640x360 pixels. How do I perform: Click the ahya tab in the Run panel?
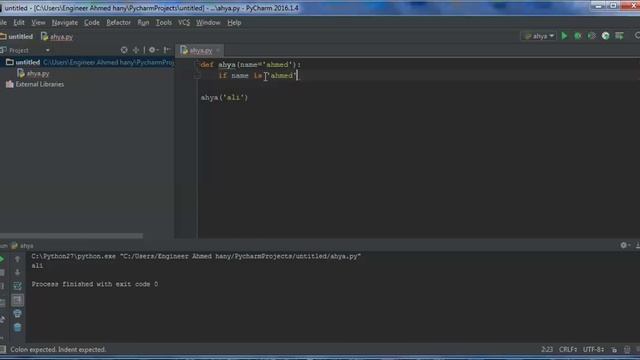22,246
